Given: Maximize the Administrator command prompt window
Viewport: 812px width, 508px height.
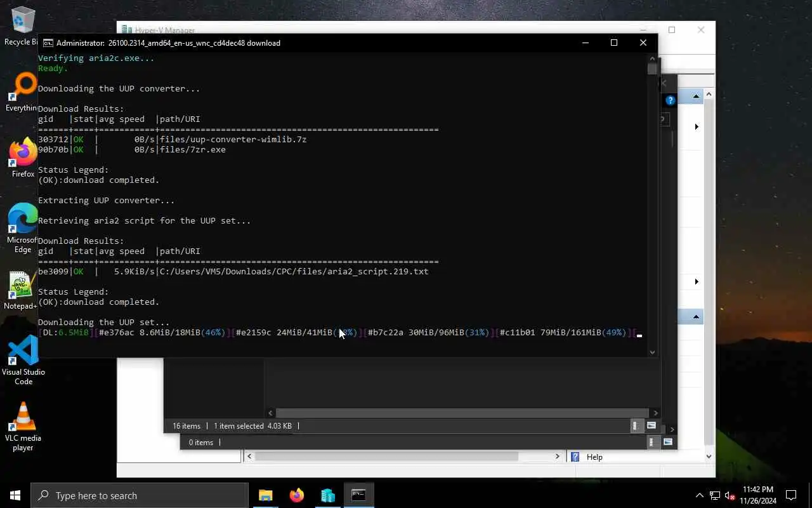Looking at the screenshot, I should pos(614,43).
